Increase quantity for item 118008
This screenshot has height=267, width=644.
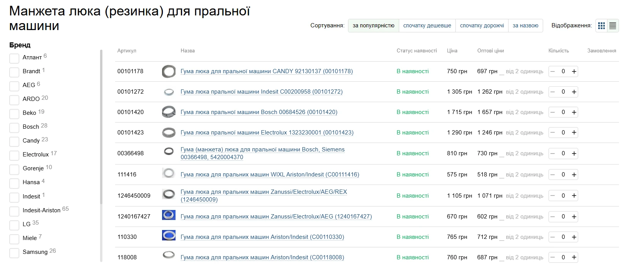(x=574, y=257)
